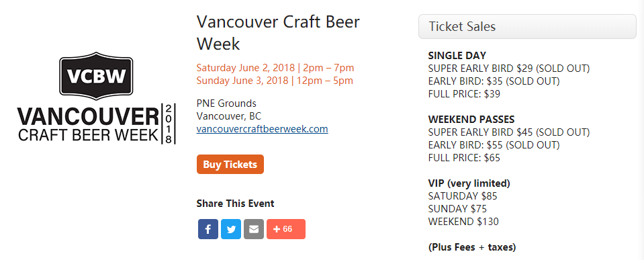The width and height of the screenshot is (644, 260).
Task: Open the vancouvercraftbeerweek.com link
Action: [x=262, y=129]
